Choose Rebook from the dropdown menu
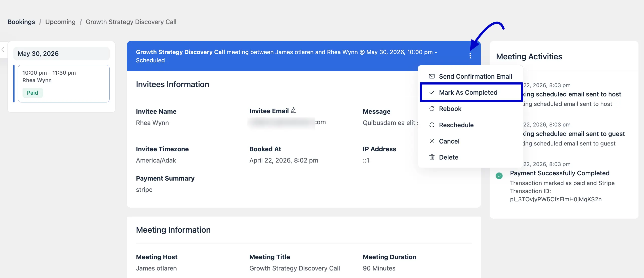Screen dimensions: 644x278 (x=470, y=109)
